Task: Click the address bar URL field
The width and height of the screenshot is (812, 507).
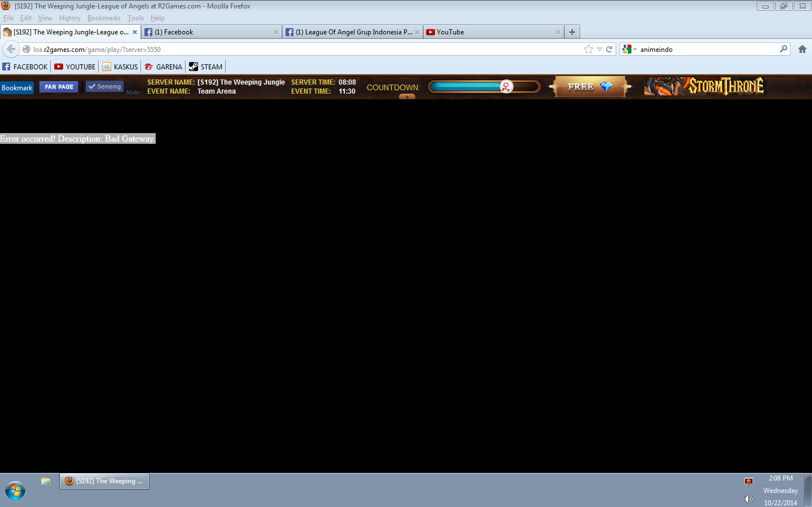Action: tap(305, 49)
